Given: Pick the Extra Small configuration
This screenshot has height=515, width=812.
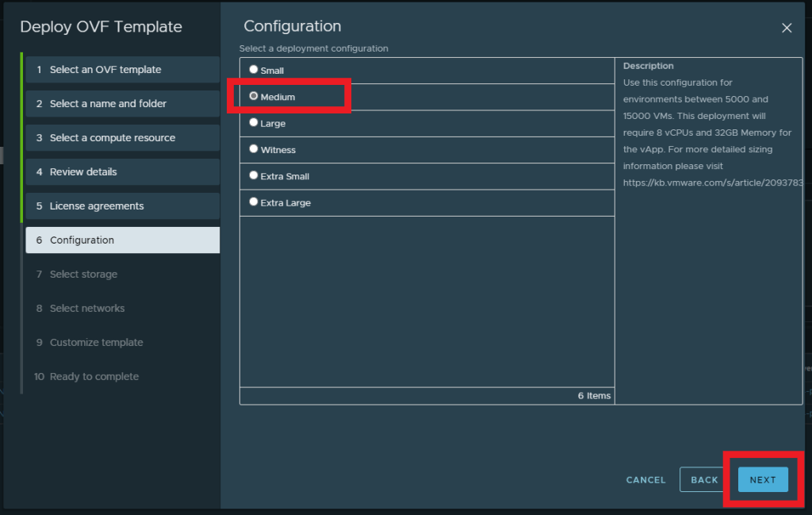Looking at the screenshot, I should (254, 175).
